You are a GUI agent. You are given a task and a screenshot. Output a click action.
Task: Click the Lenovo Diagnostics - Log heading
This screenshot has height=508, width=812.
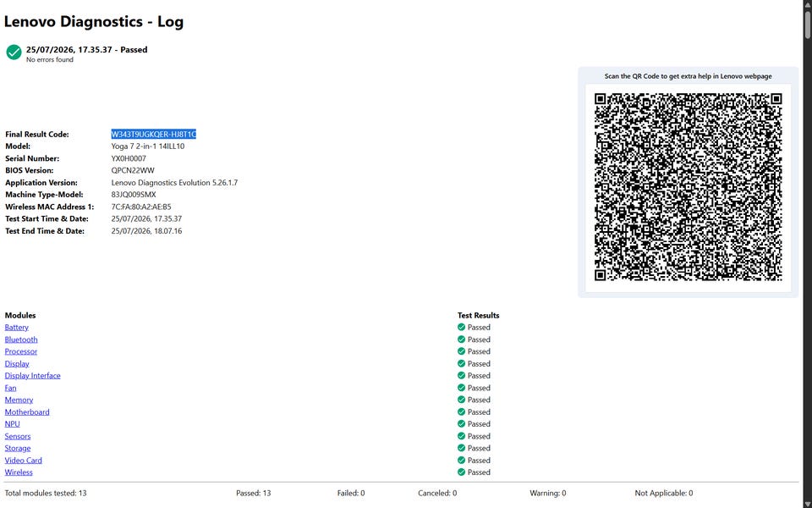point(94,22)
